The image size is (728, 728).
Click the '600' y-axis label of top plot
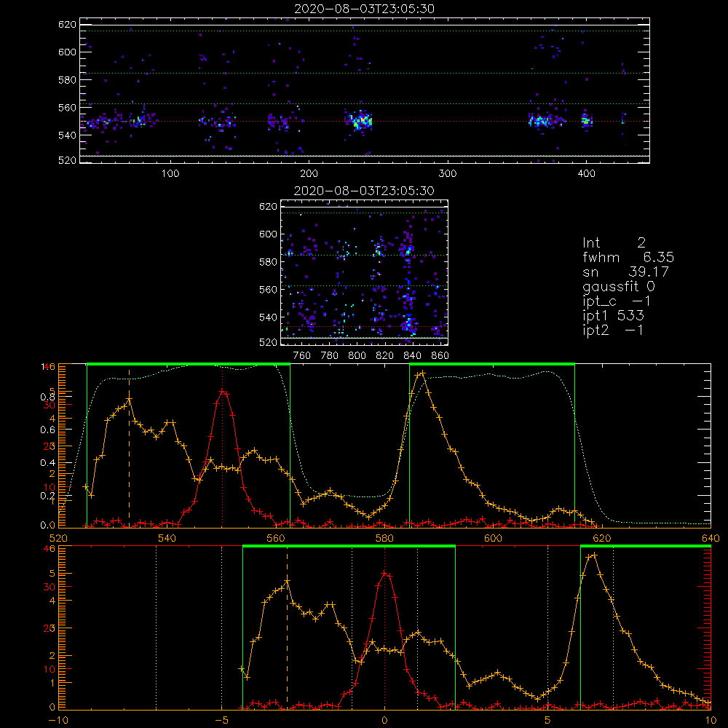tap(67, 52)
